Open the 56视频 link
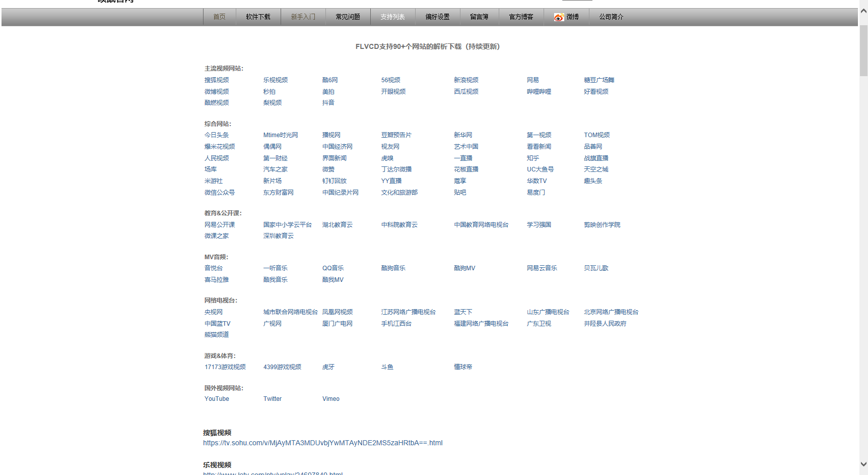The image size is (868, 475). [391, 80]
